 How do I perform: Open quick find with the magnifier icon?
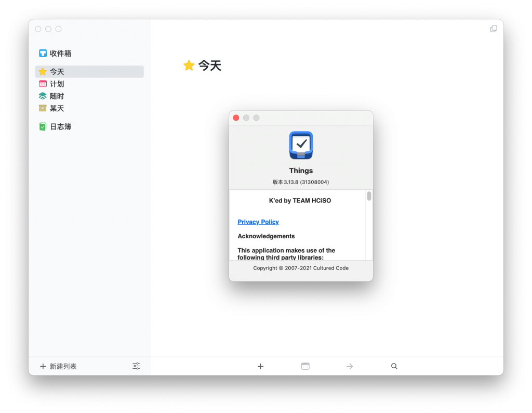[394, 366]
